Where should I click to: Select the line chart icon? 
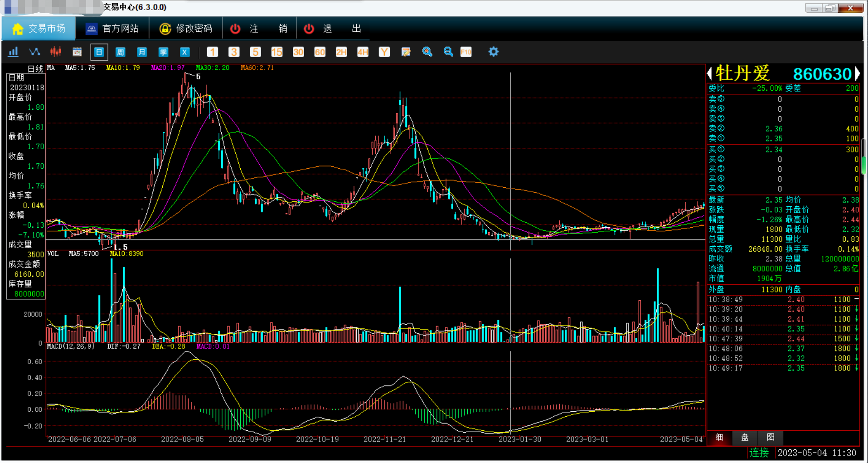[x=34, y=52]
